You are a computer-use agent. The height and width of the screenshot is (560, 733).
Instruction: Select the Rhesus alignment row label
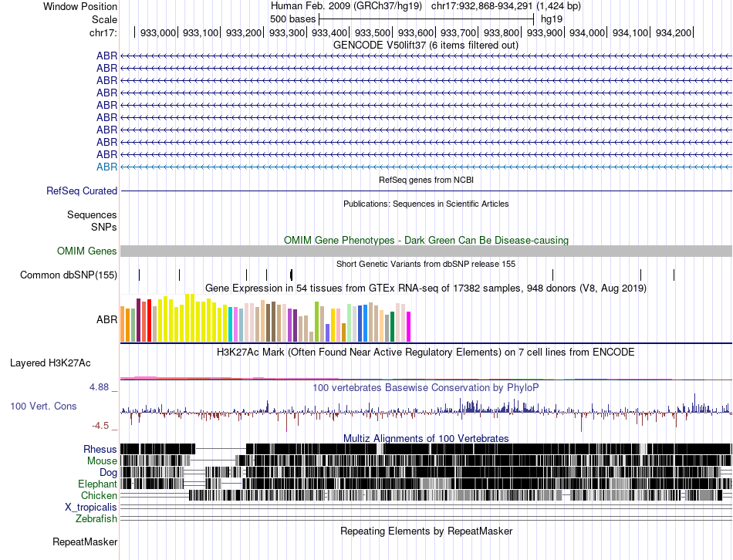[100, 449]
